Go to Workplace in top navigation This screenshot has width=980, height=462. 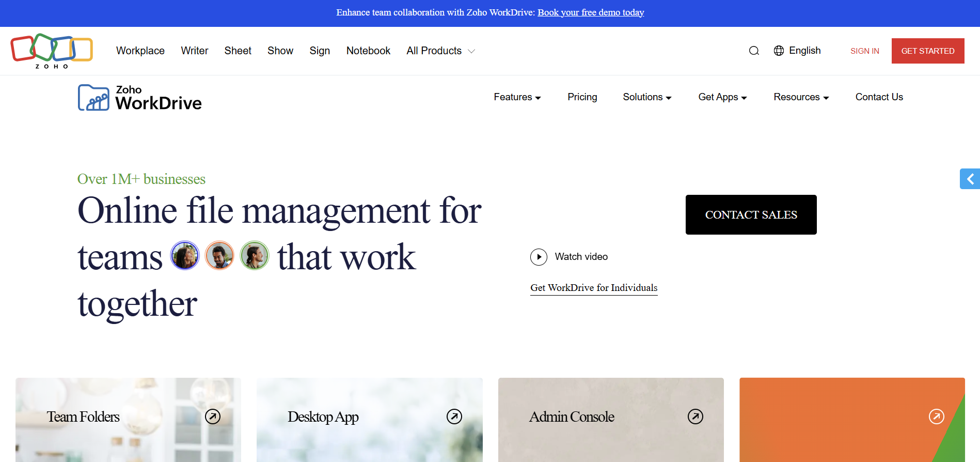pos(140,51)
